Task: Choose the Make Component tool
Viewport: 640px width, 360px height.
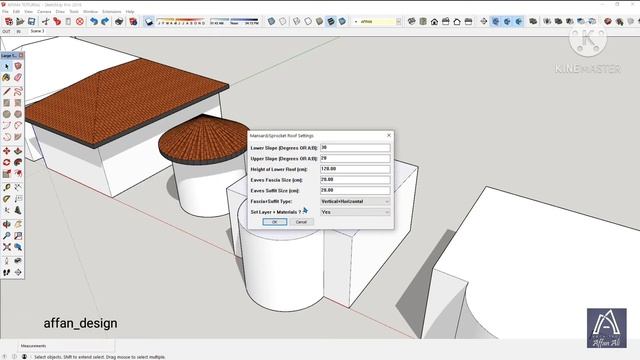Action: [18, 66]
